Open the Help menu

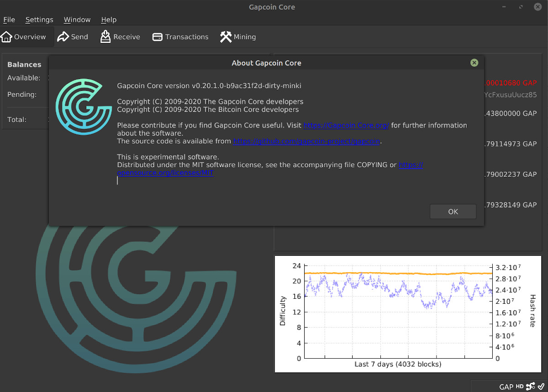coord(109,20)
